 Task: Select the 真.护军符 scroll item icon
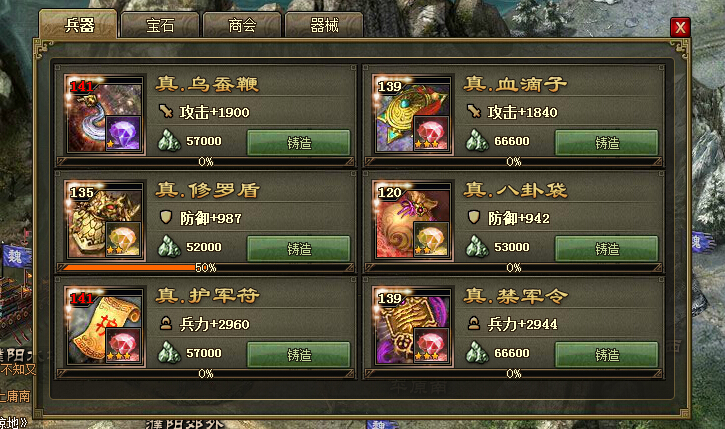104,327
